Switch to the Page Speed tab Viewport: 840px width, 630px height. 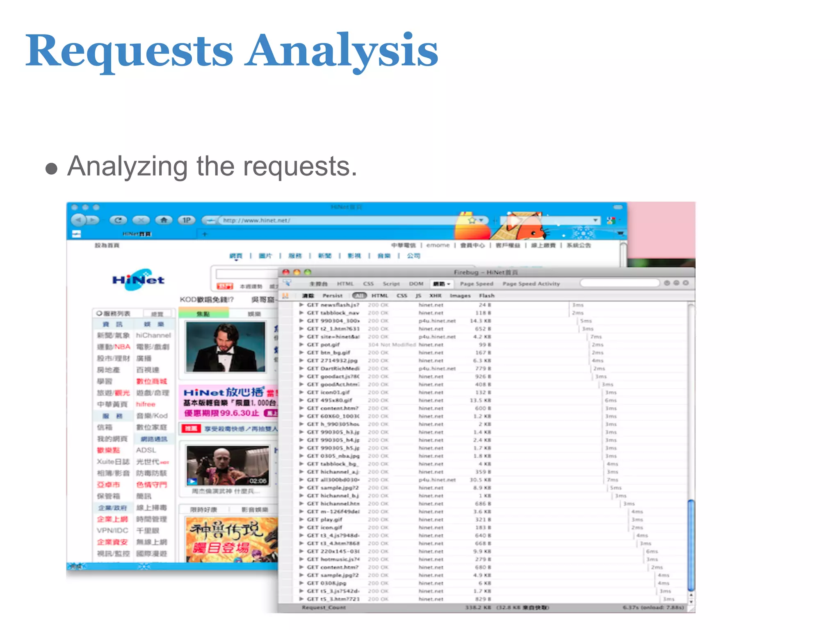(x=477, y=284)
